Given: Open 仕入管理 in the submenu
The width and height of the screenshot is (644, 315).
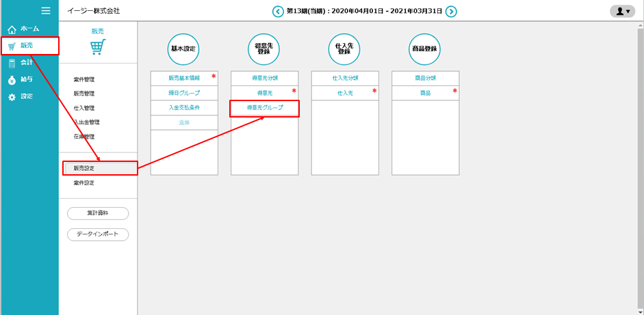Looking at the screenshot, I should coord(84,108).
